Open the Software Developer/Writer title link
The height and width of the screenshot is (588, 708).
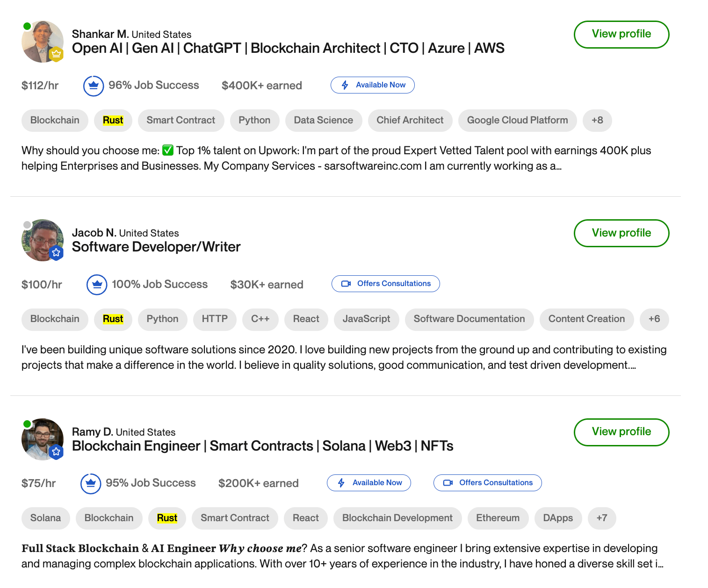click(156, 247)
